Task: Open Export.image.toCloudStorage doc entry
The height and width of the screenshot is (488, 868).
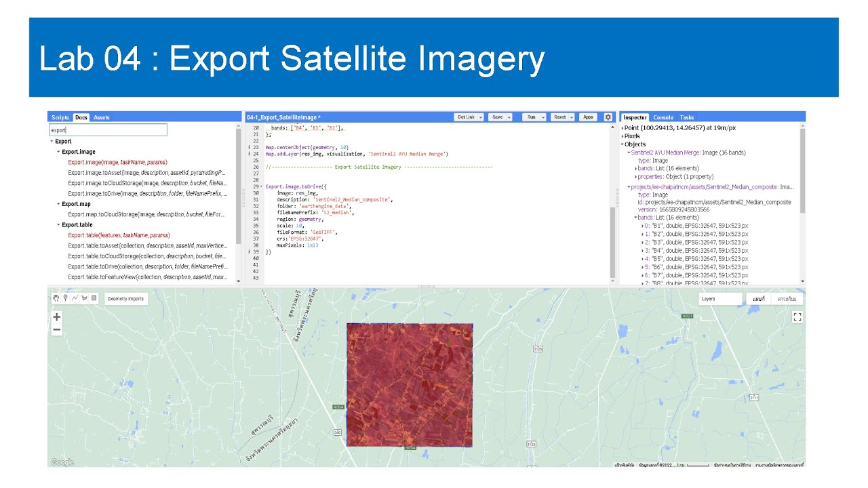Action: coord(147,183)
